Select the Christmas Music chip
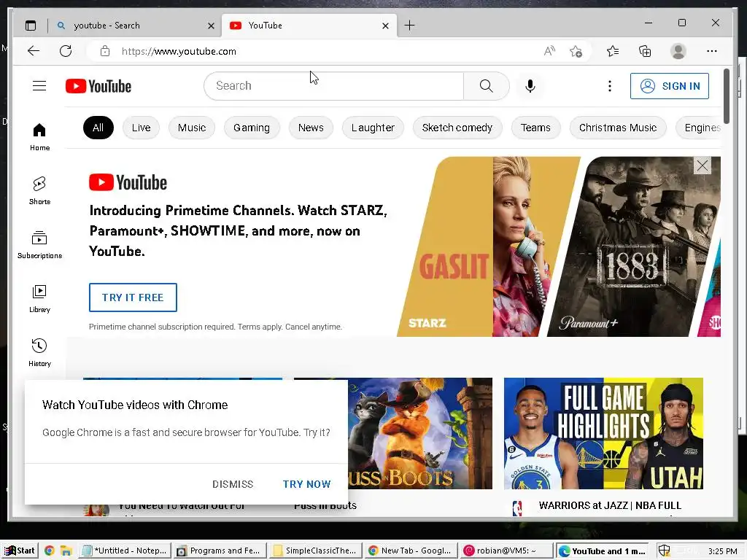Image resolution: width=747 pixels, height=560 pixels. click(618, 128)
